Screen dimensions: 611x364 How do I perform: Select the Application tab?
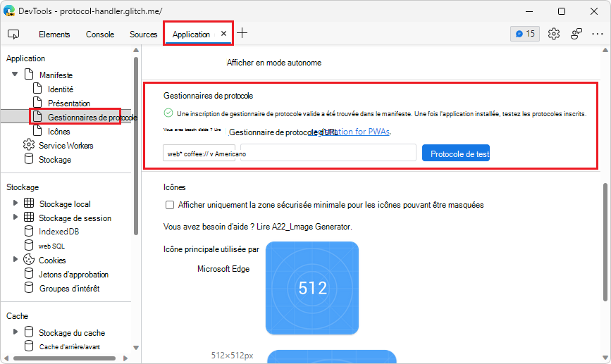[x=191, y=34]
